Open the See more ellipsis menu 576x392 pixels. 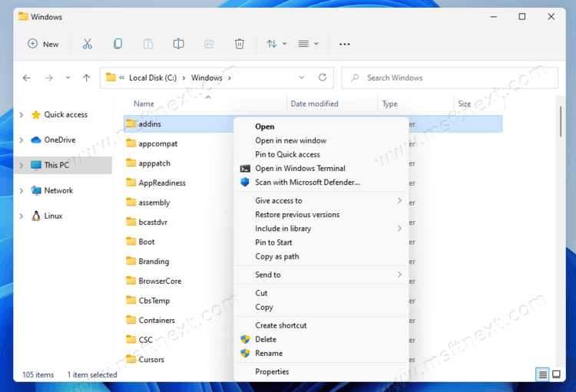pyautogui.click(x=345, y=44)
